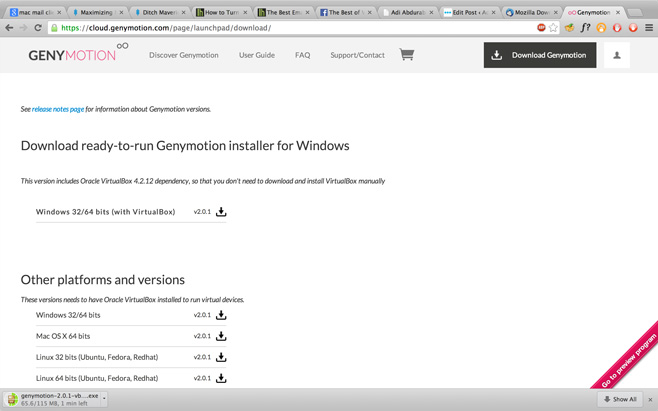
Task: Click the Download Genymotion button
Action: [x=540, y=55]
